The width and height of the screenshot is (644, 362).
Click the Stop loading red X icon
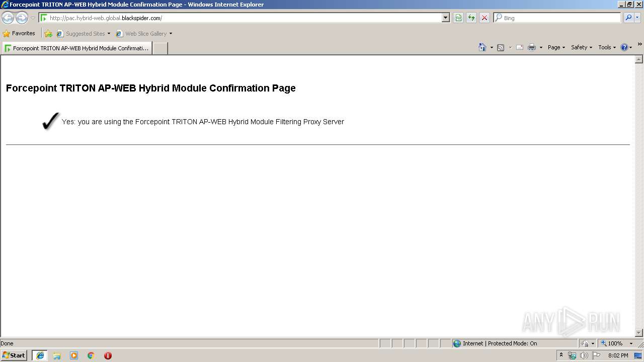point(485,18)
